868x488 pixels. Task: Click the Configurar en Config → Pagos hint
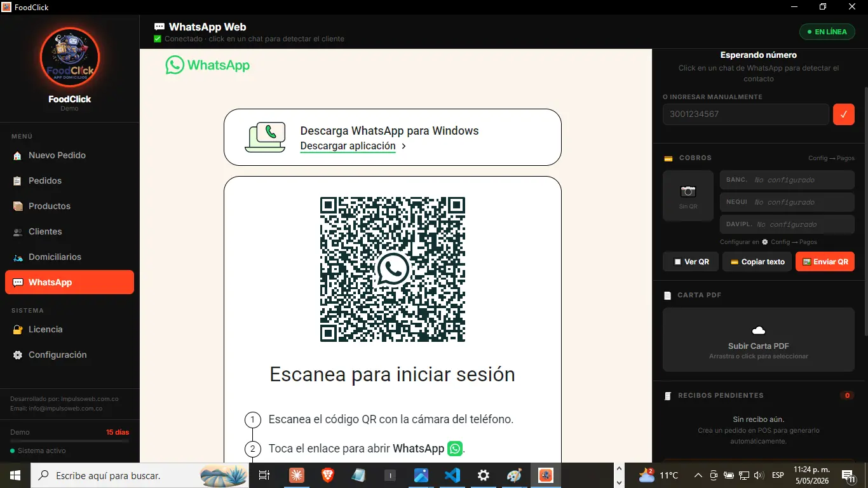[x=768, y=242]
